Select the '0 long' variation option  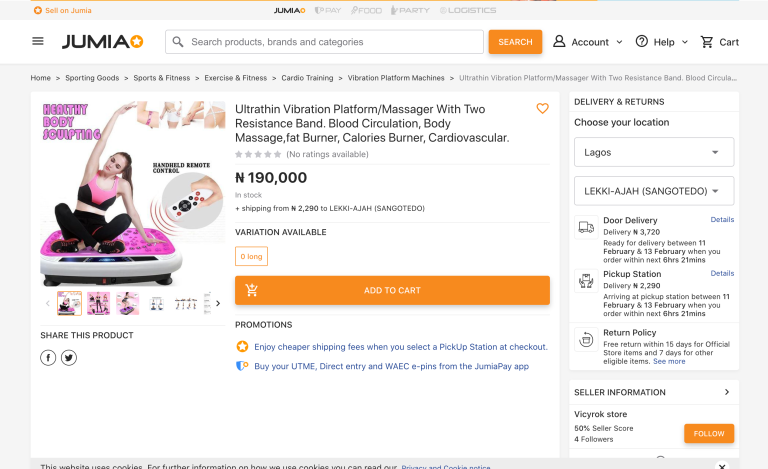pyautogui.click(x=251, y=257)
